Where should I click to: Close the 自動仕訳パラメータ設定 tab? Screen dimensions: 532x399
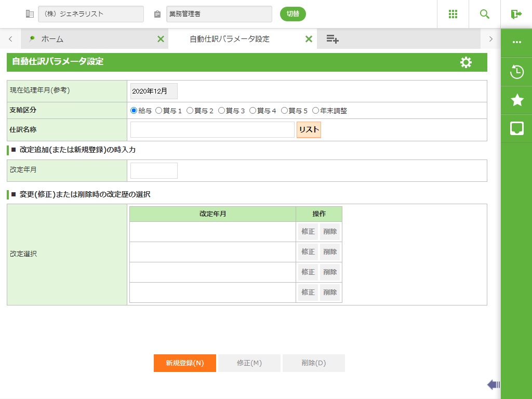point(309,39)
